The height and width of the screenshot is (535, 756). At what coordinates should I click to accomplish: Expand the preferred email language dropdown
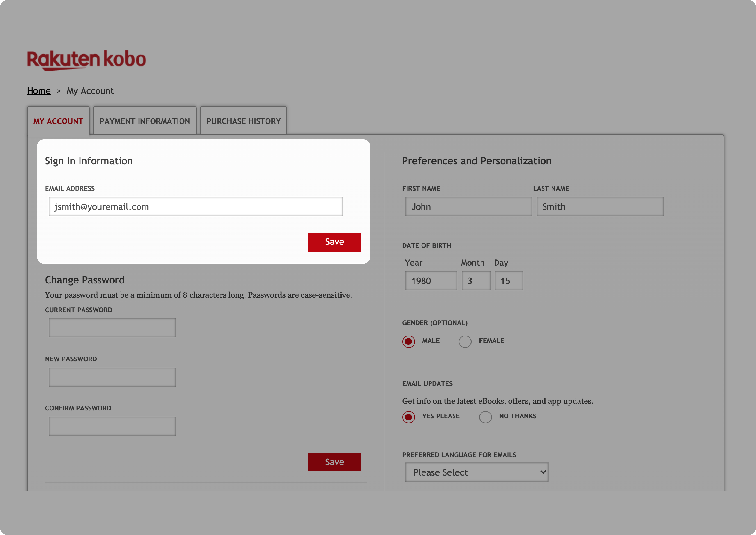click(476, 472)
